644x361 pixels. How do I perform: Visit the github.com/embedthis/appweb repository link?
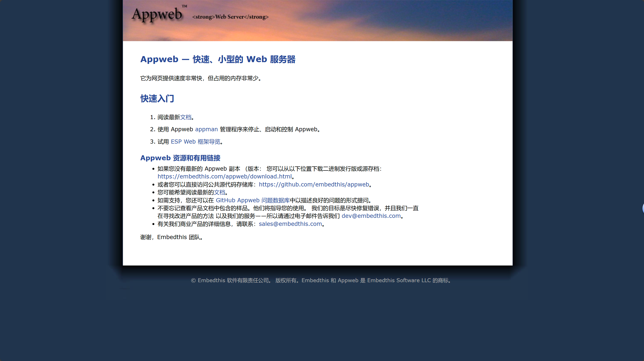[314, 184]
